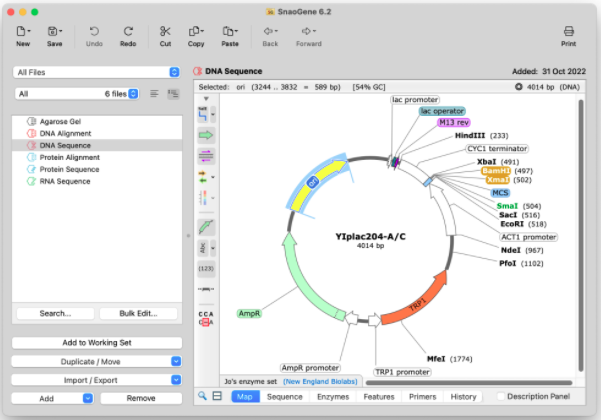This screenshot has height=420, width=601.
Task: Open translations options dropdown arrow
Action: pos(213,177)
